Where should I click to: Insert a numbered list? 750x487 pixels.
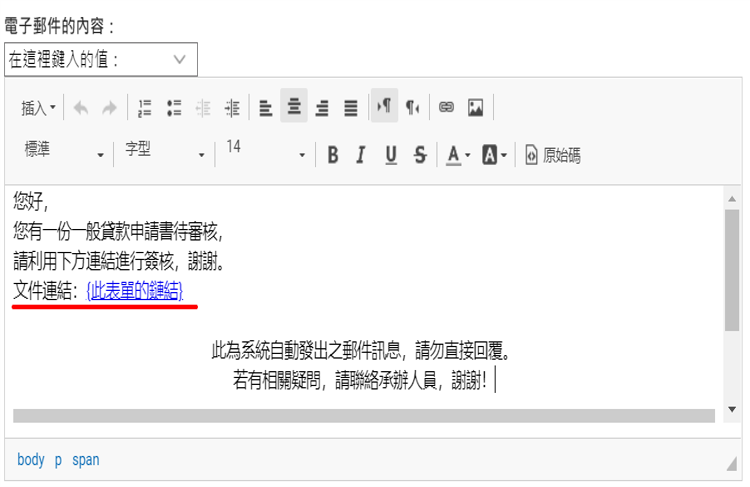pos(144,108)
